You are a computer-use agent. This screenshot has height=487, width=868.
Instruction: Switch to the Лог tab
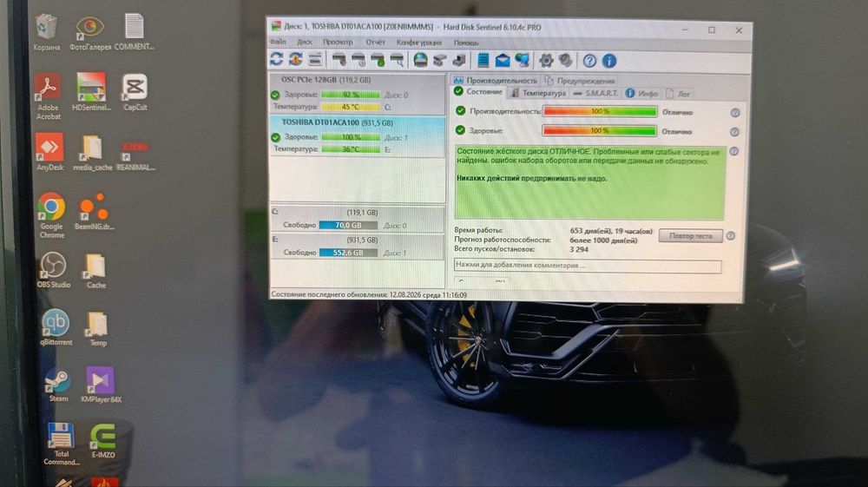point(679,94)
